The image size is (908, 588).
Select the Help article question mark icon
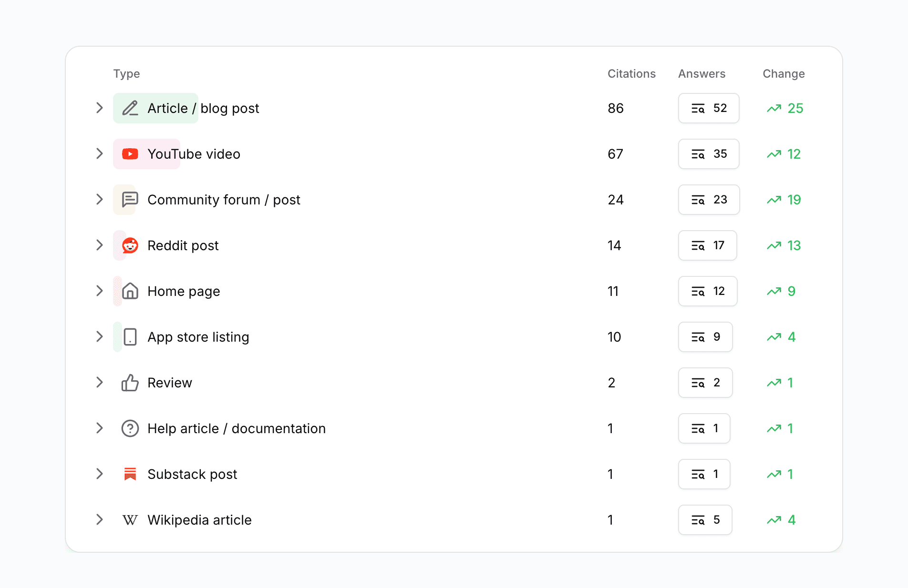pos(129,428)
